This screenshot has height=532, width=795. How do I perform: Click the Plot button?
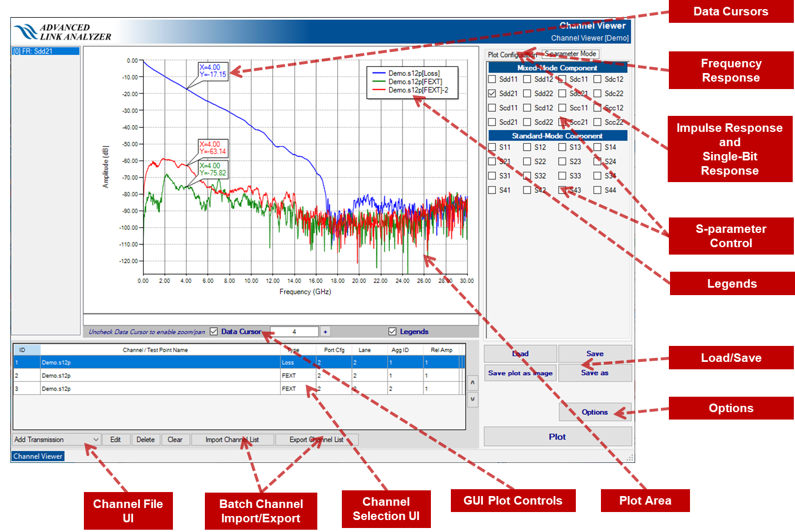coord(558,437)
